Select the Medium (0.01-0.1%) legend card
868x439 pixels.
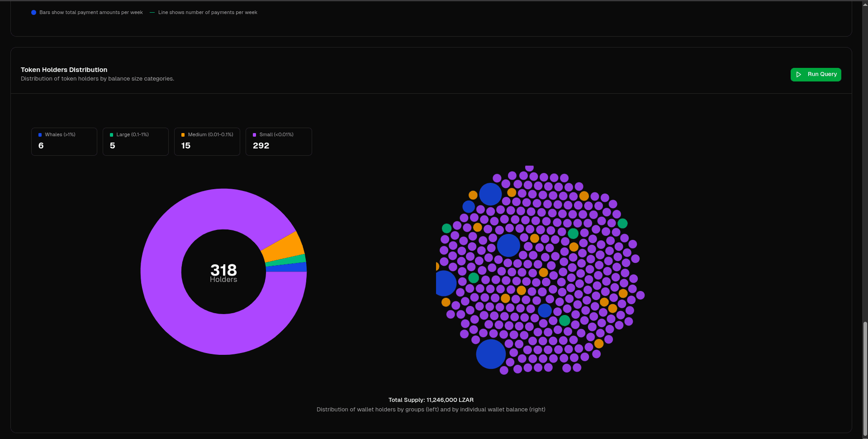[x=207, y=142]
